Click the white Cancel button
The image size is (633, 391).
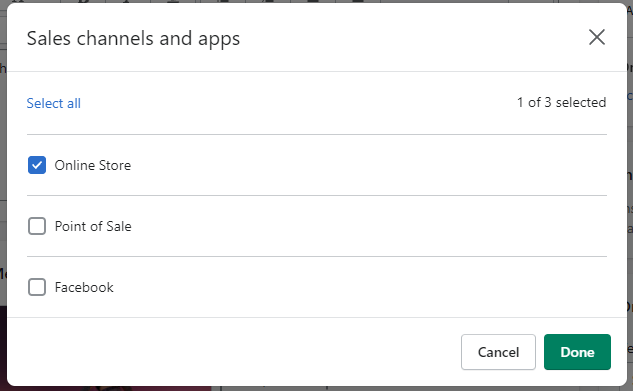[498, 352]
